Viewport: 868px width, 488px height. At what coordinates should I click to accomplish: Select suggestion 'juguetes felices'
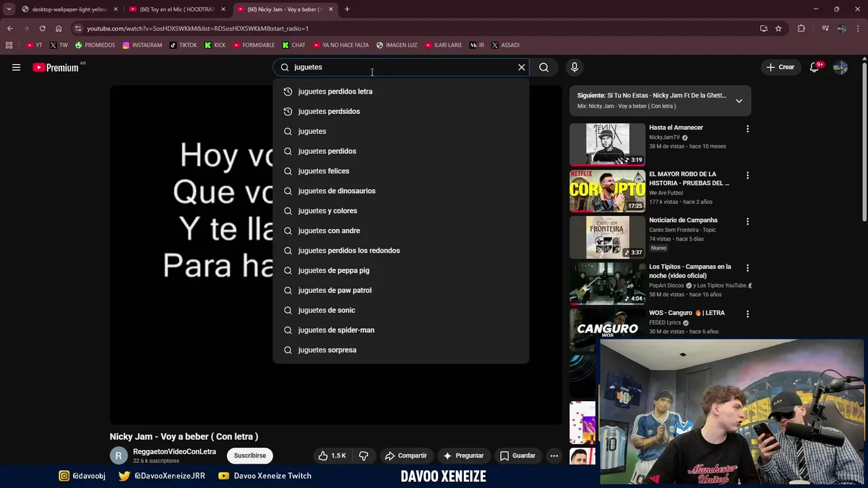401,171
